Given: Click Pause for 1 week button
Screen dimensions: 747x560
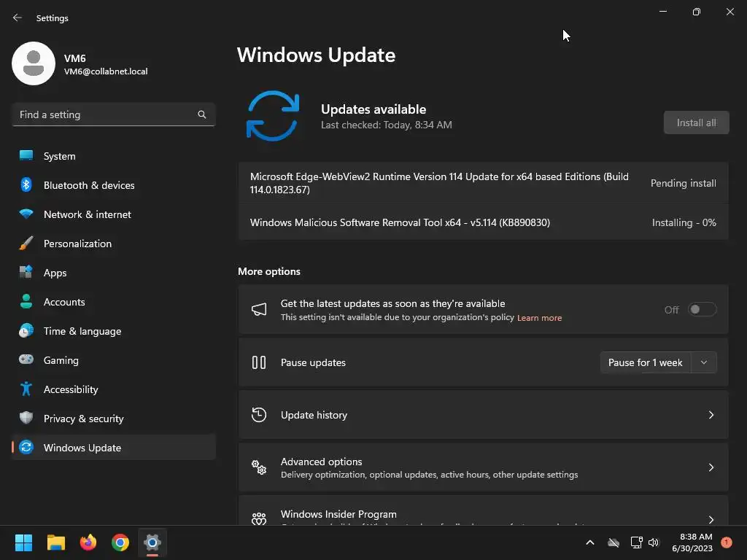Looking at the screenshot, I should click(x=645, y=362).
